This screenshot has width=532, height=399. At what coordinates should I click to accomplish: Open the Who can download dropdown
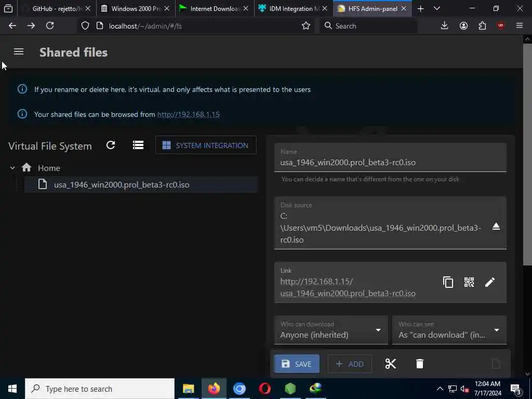point(331,330)
